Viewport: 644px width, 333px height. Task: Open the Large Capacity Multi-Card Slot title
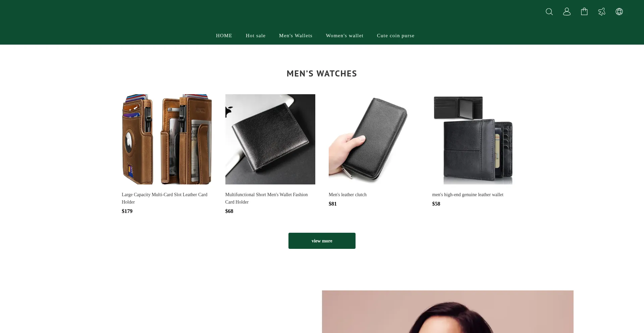pyautogui.click(x=165, y=198)
